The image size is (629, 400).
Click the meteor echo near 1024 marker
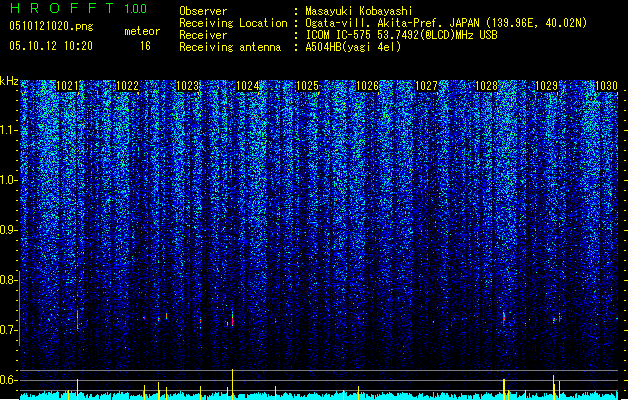pyautogui.click(x=232, y=319)
